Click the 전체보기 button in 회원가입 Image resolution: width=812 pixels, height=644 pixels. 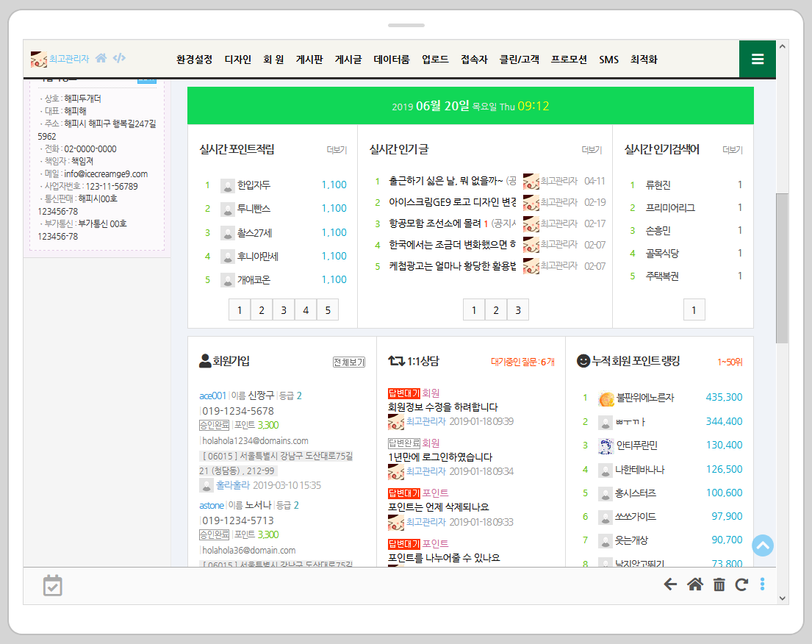pos(348,362)
